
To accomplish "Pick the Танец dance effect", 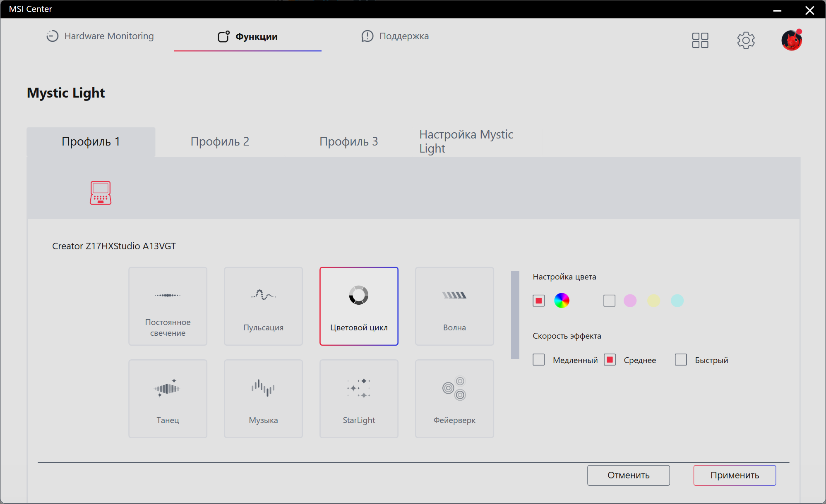I will pyautogui.click(x=168, y=399).
